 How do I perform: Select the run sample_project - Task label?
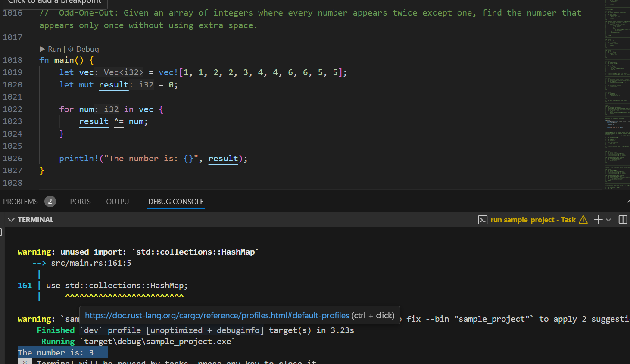533,220
